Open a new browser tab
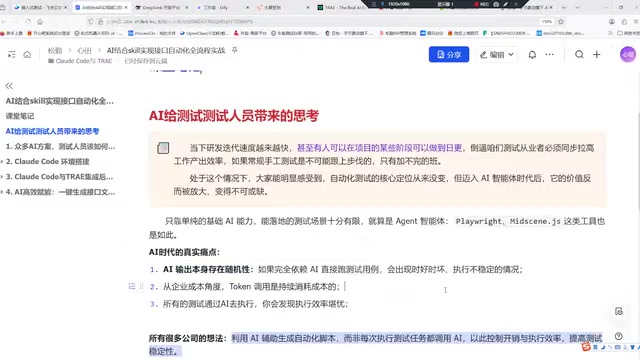The image size is (640, 360). coord(564,7)
